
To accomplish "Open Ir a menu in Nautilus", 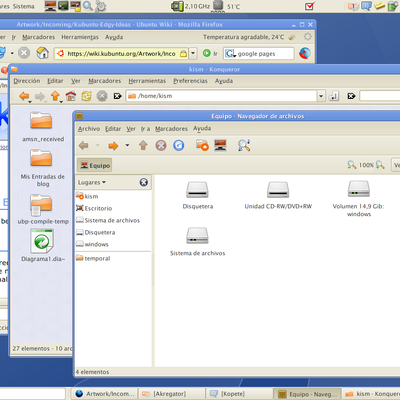I will pyautogui.click(x=145, y=129).
